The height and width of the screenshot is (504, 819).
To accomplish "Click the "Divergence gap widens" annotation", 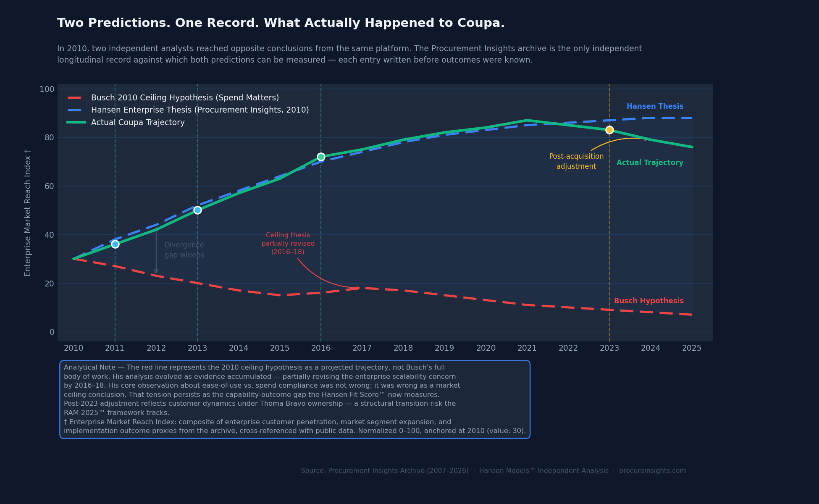I will coord(184,250).
